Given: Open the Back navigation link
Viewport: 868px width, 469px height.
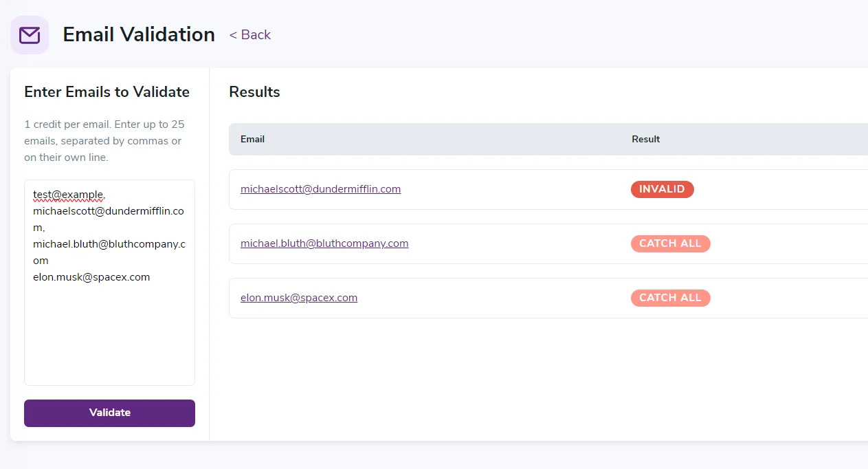Looking at the screenshot, I should [x=249, y=34].
